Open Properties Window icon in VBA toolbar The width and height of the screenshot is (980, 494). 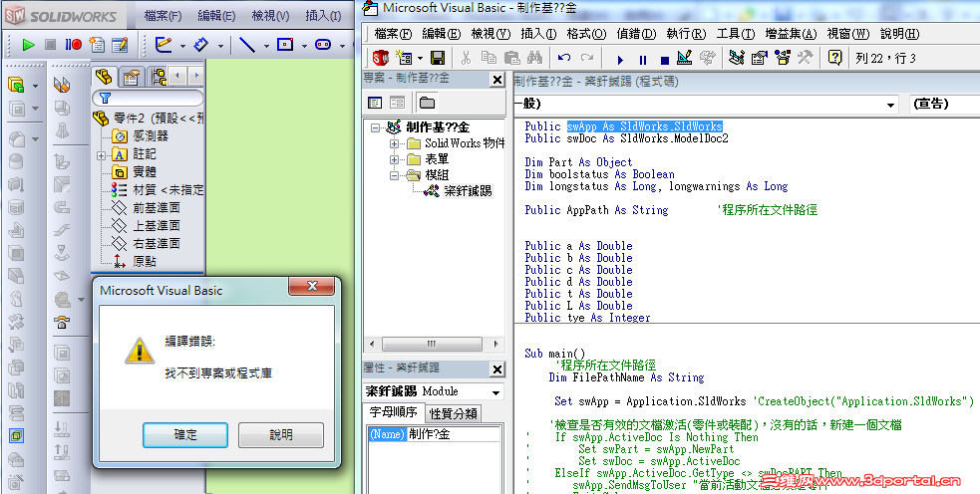click(x=760, y=58)
